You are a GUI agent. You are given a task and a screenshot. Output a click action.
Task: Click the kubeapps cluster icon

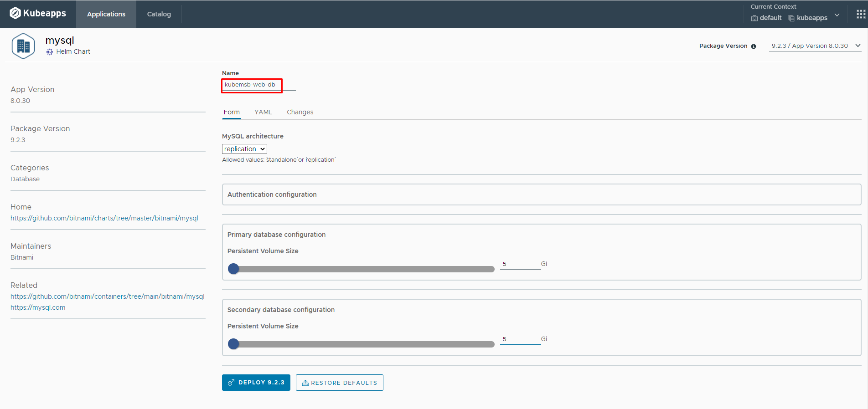click(791, 18)
